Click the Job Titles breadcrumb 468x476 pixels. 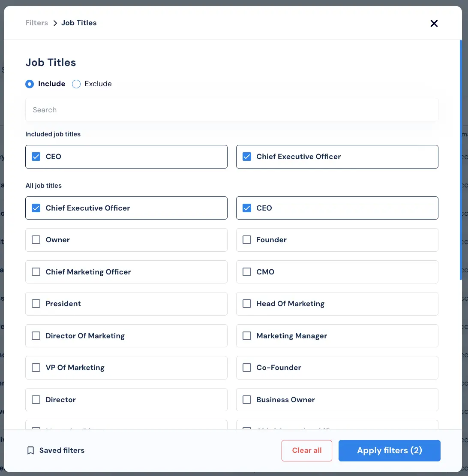[79, 23]
